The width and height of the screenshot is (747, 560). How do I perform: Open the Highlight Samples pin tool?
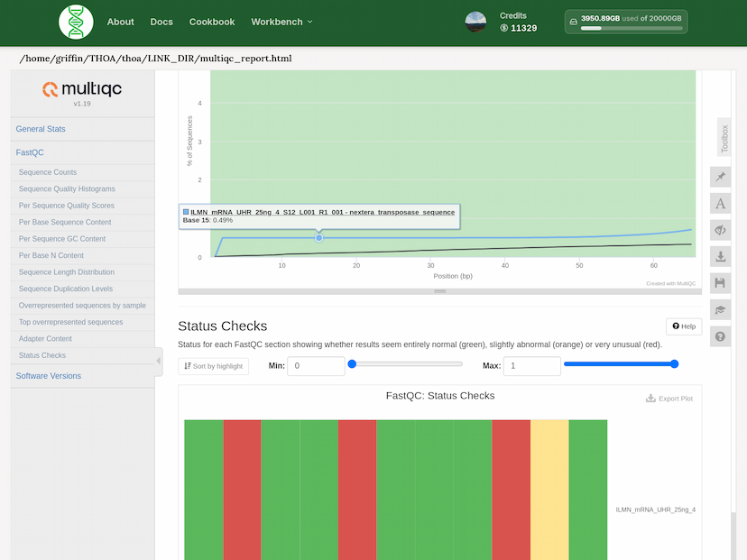point(720,176)
